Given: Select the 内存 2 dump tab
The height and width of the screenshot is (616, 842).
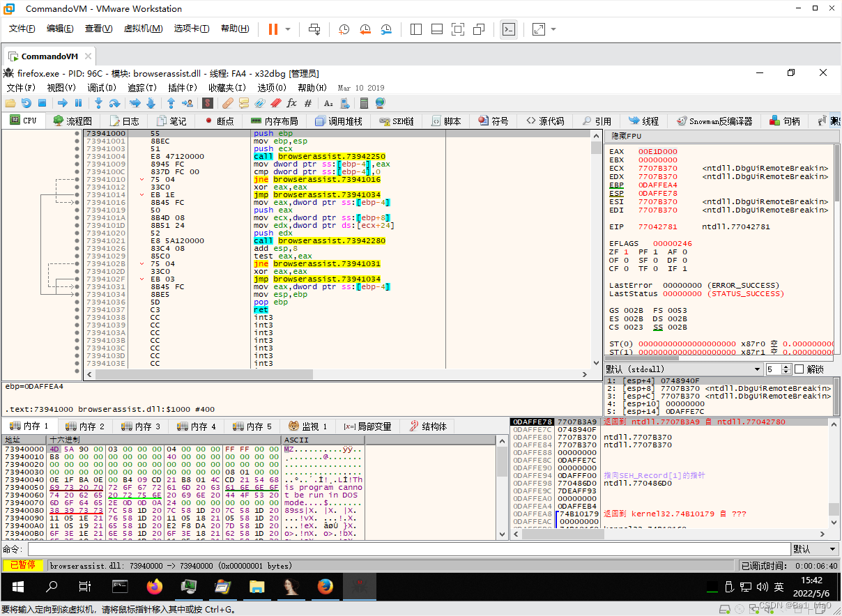Looking at the screenshot, I should click(x=84, y=426).
